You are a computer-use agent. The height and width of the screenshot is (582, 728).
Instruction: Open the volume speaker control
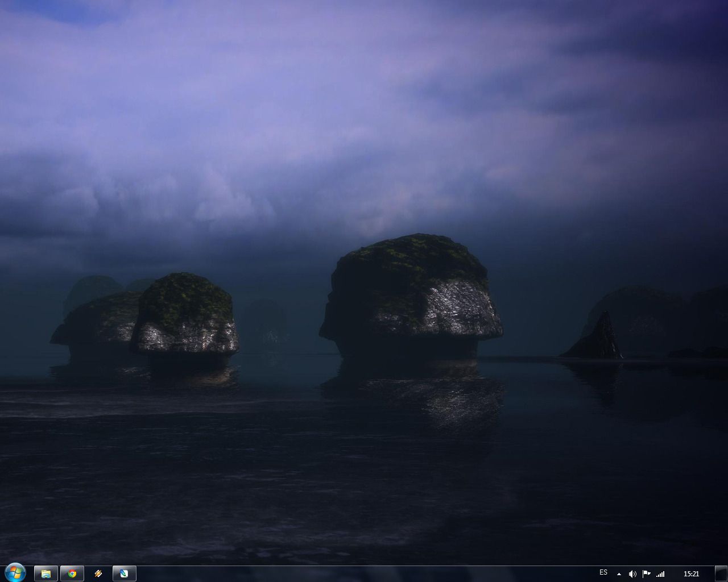(632, 574)
